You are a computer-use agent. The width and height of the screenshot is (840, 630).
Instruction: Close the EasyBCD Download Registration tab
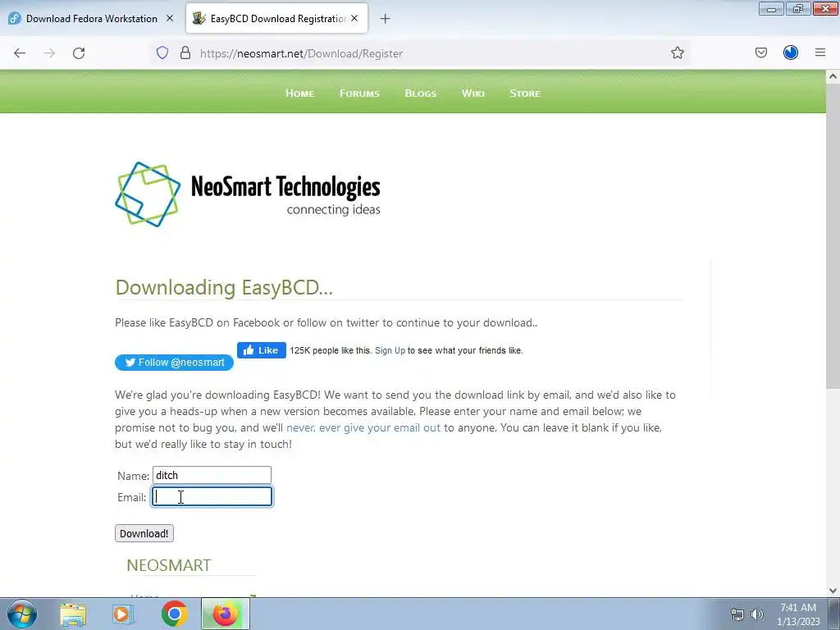(x=354, y=18)
